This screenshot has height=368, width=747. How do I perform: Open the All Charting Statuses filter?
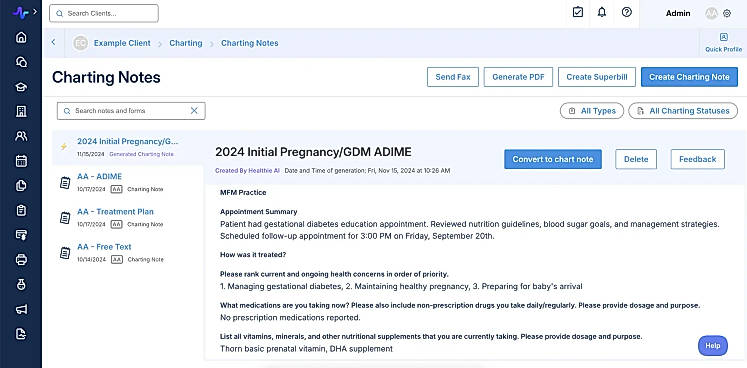pos(683,111)
